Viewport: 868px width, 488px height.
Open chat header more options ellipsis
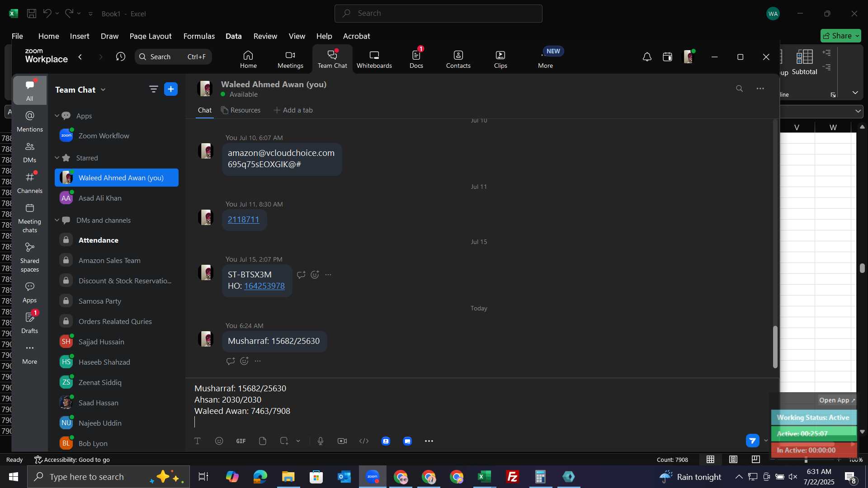tap(760, 89)
